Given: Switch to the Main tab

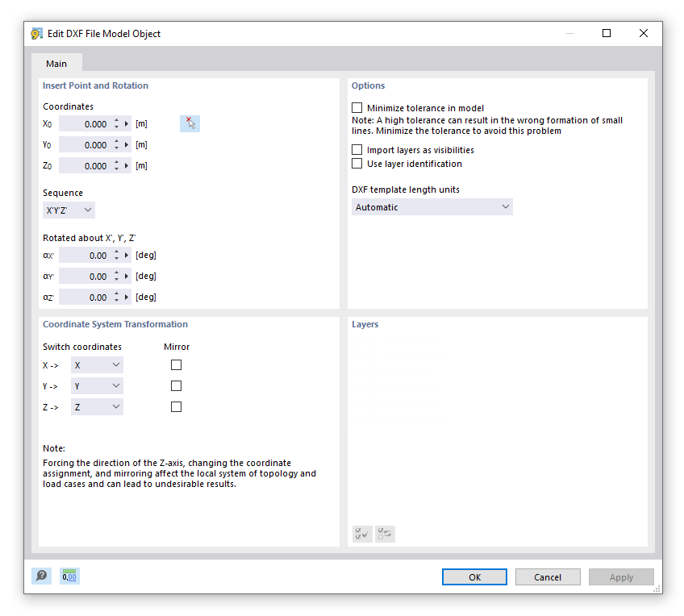Looking at the screenshot, I should click(56, 63).
